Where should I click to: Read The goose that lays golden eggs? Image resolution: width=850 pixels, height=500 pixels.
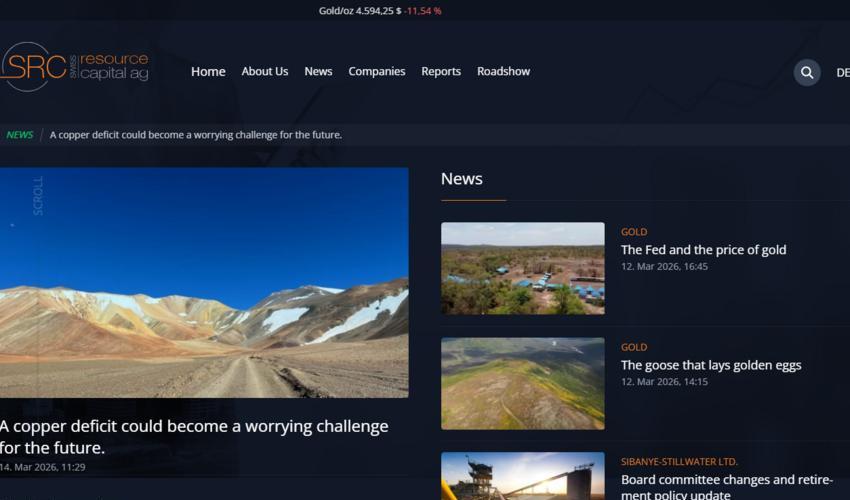pos(711,365)
